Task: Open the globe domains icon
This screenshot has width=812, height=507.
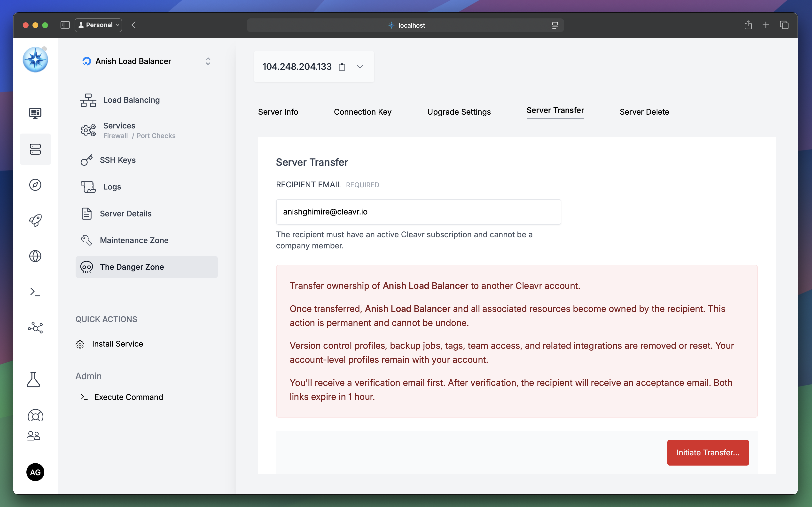Action: tap(35, 256)
